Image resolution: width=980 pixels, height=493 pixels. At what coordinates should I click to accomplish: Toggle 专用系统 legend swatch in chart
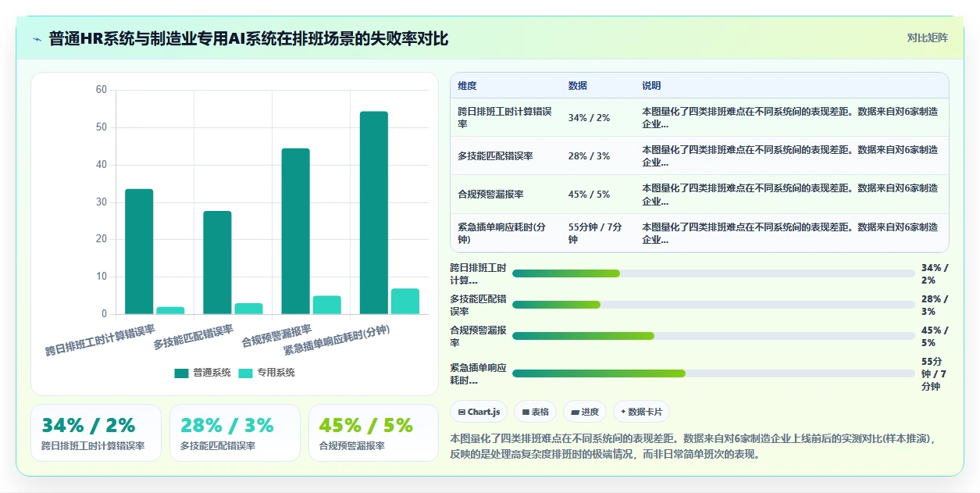coord(245,373)
